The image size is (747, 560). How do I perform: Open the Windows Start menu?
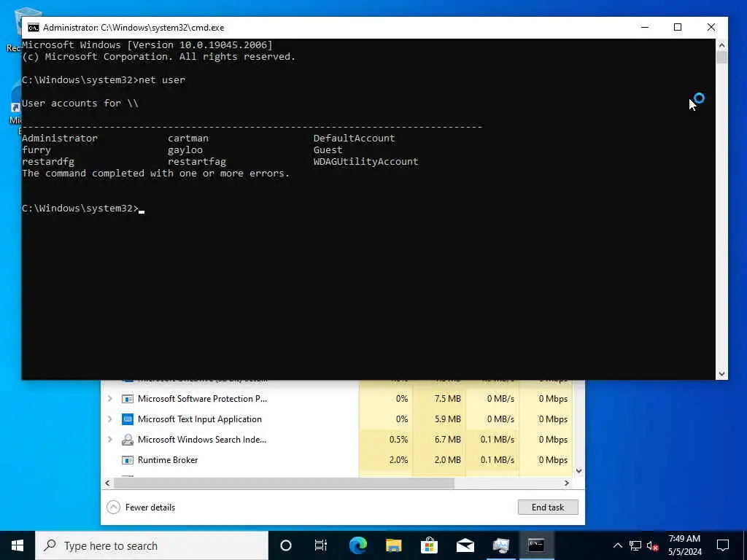18,545
